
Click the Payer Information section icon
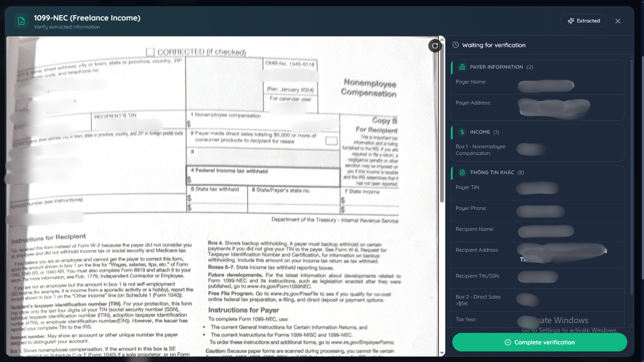(x=462, y=67)
